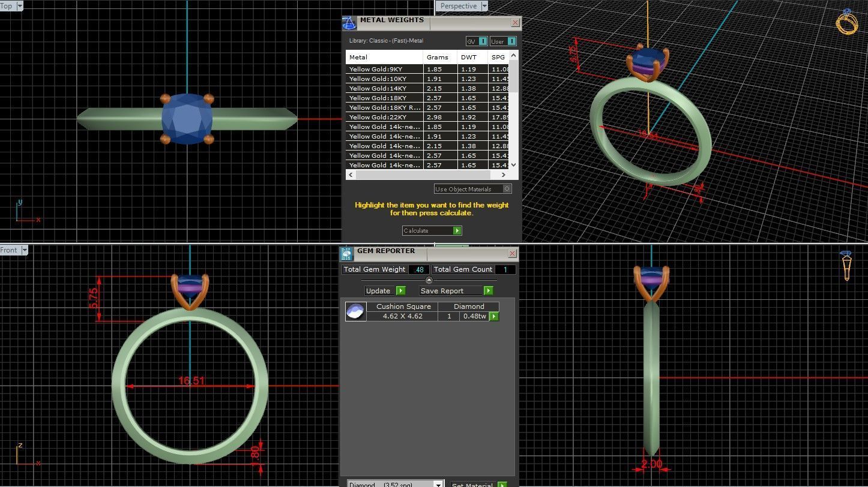The height and width of the screenshot is (487, 868).
Task: Collapse the Gem Reporter totals section arrow
Action: point(429,280)
